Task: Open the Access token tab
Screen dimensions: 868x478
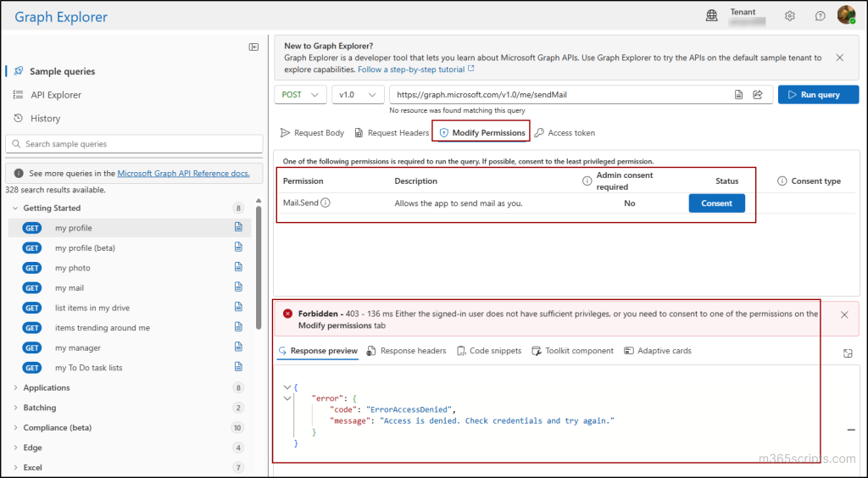Action: coord(565,133)
